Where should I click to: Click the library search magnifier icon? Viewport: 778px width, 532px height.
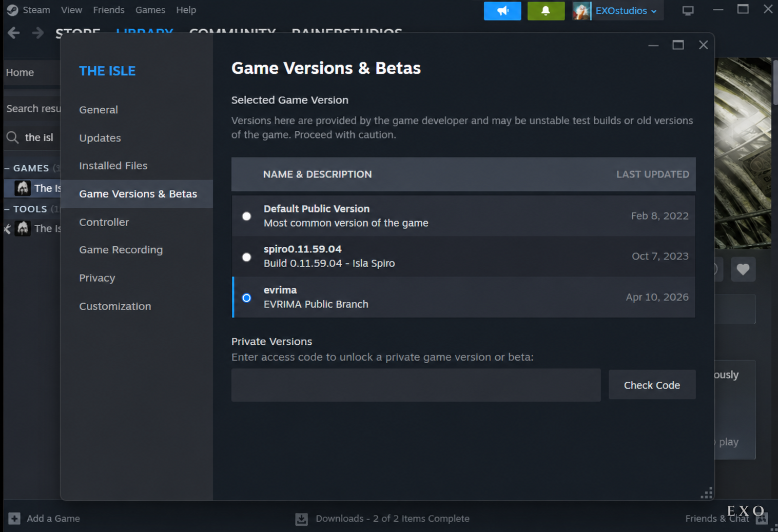(x=12, y=137)
